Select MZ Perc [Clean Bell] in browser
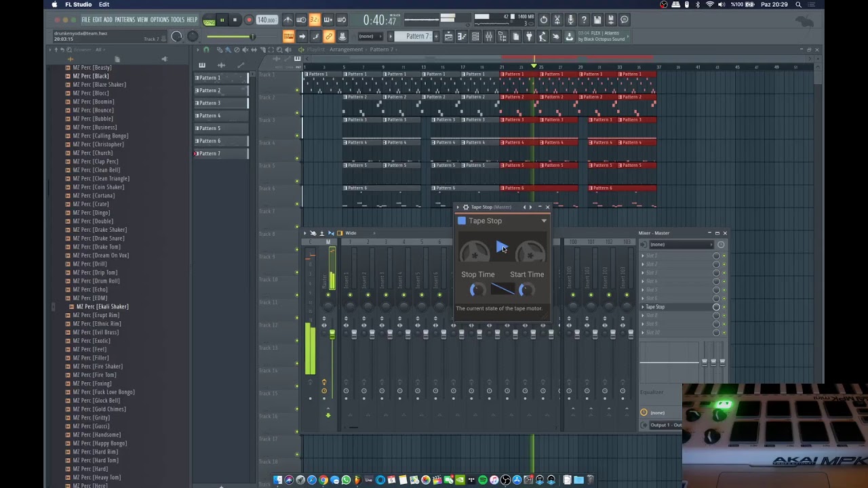This screenshot has width=868, height=488. pos(96,170)
